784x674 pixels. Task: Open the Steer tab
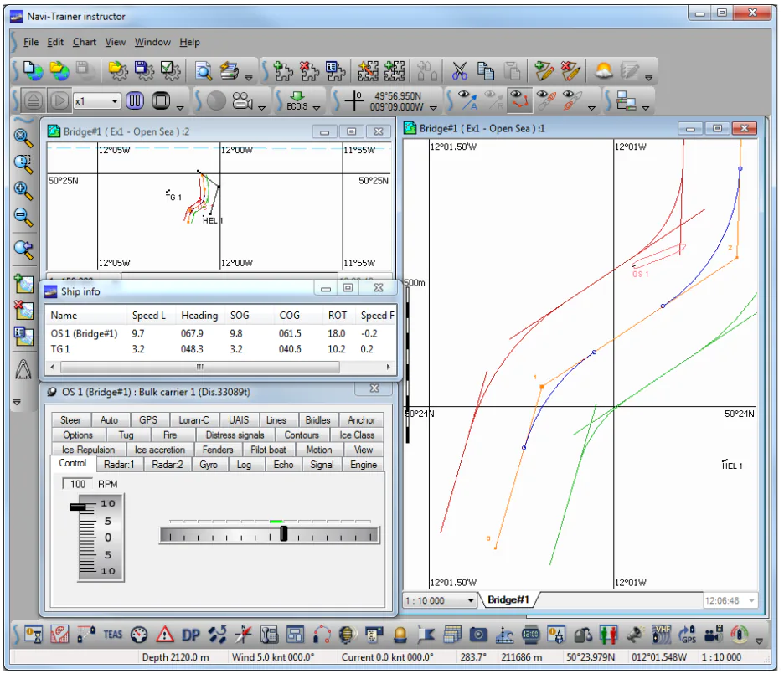point(70,420)
